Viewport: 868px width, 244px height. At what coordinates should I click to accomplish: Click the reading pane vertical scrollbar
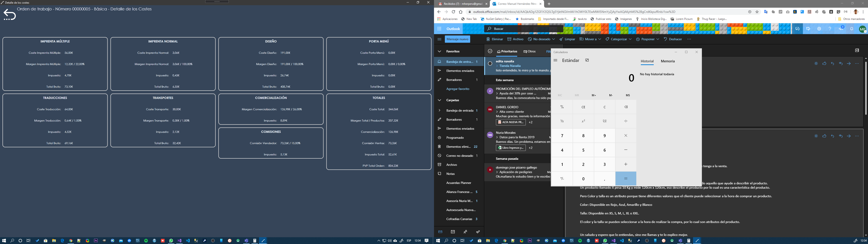pyautogui.click(x=865, y=88)
